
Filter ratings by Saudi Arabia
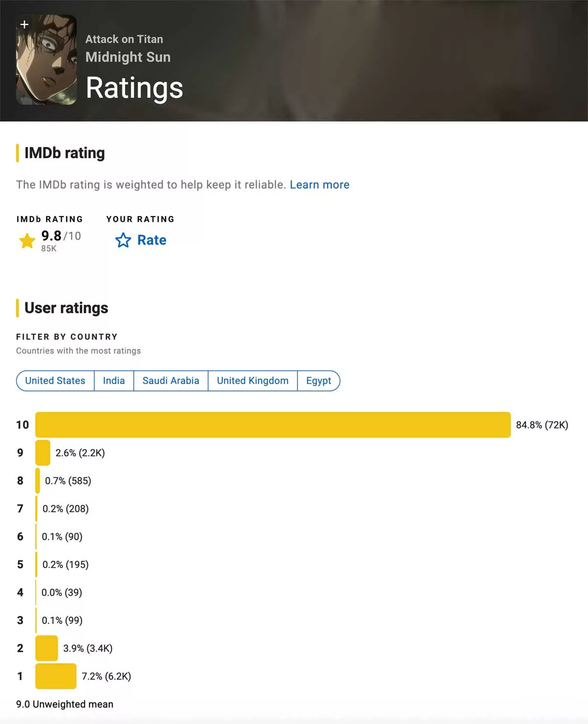(171, 381)
